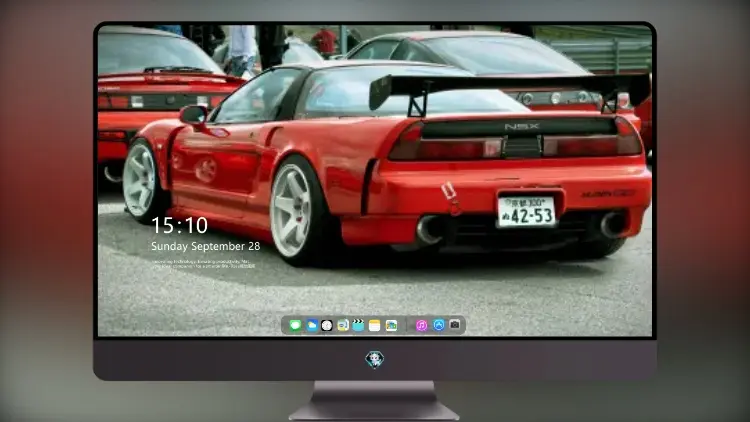Open the Weather app in the dock
This screenshot has height=422, width=750.
(x=312, y=325)
